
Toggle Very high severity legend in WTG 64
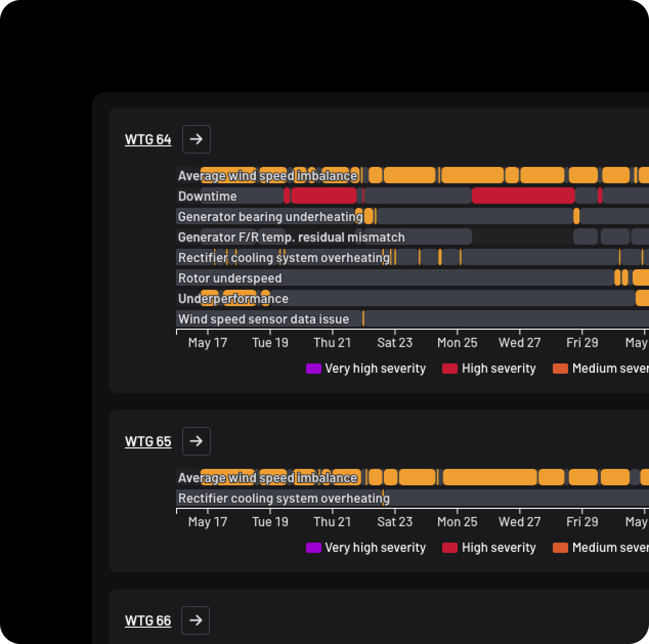pos(366,369)
